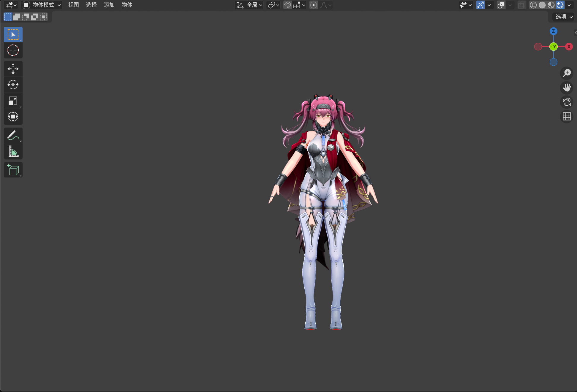Select the Transform tool
This screenshot has height=392, width=577.
pyautogui.click(x=13, y=117)
